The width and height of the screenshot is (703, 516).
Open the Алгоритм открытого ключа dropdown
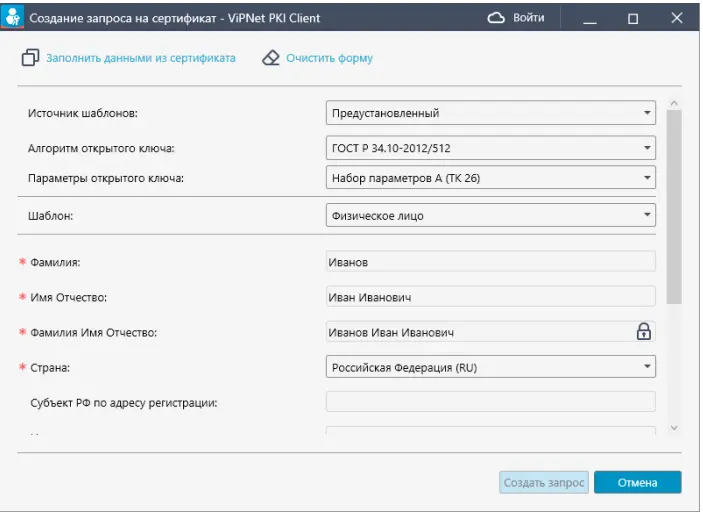point(491,148)
